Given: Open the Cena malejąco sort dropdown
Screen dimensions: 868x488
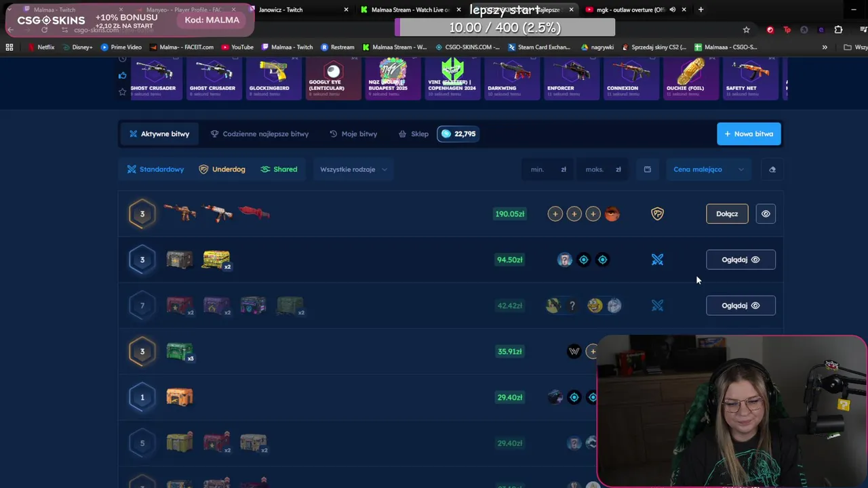Looking at the screenshot, I should click(x=709, y=169).
